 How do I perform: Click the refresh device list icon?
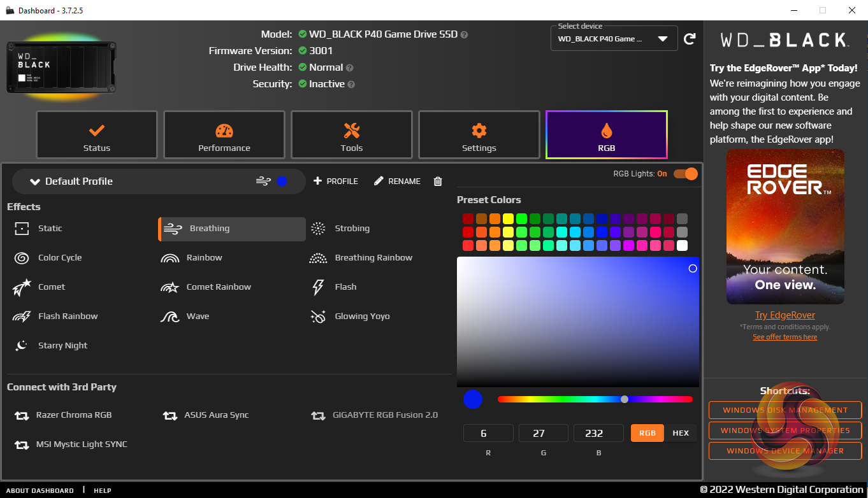click(690, 39)
